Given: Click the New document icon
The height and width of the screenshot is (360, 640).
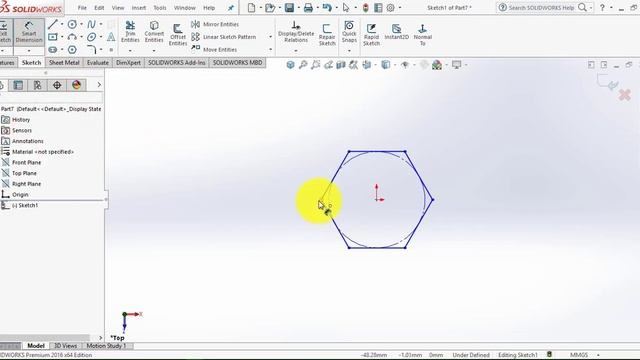Looking at the screenshot, I should tap(251, 7).
